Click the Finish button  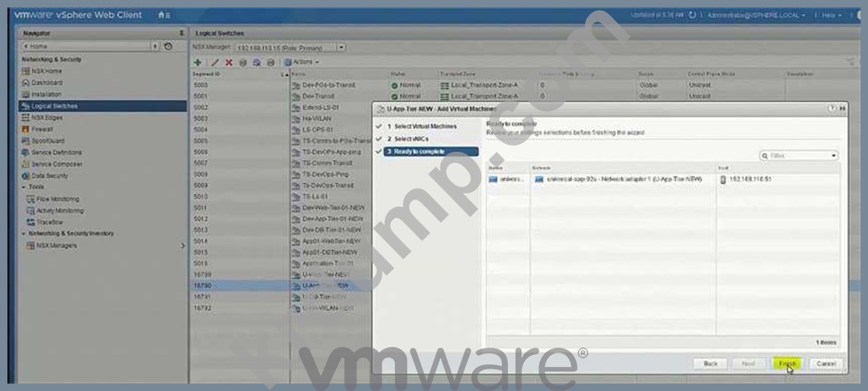pos(788,364)
